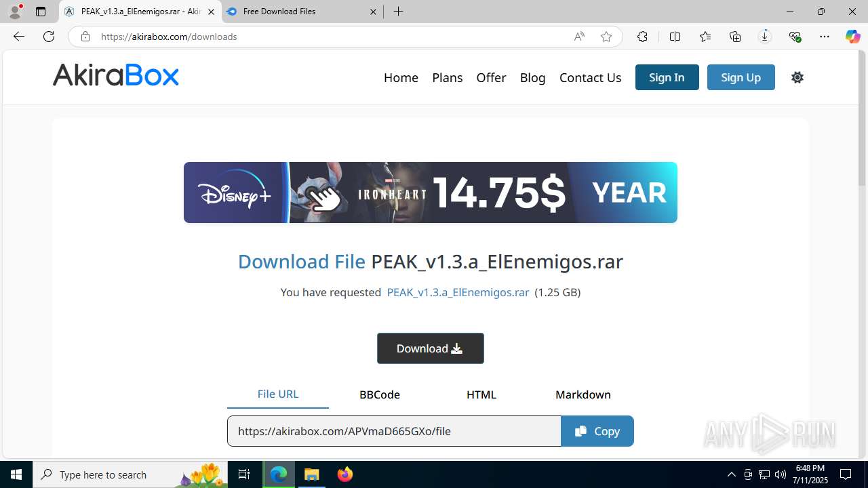Viewport: 868px width, 488px height.
Task: Select the HTML tab
Action: coord(481,394)
